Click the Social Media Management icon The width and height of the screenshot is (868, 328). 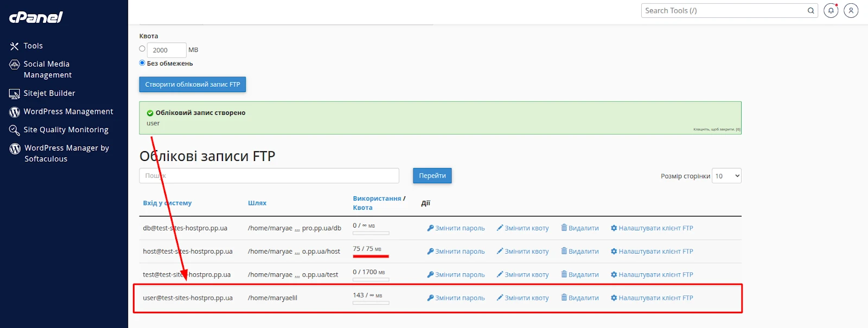click(15, 65)
